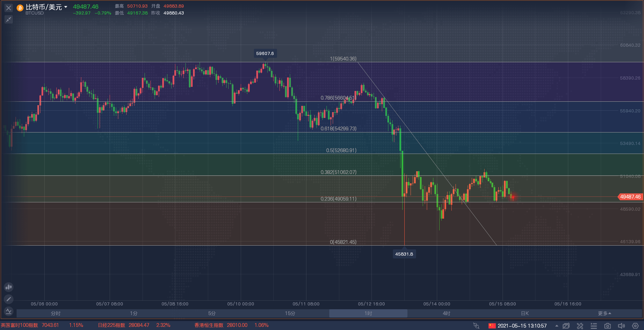The height and width of the screenshot is (330, 644).
Task: Click the 05/15 08:00 time axis label
Action: [x=503, y=304]
